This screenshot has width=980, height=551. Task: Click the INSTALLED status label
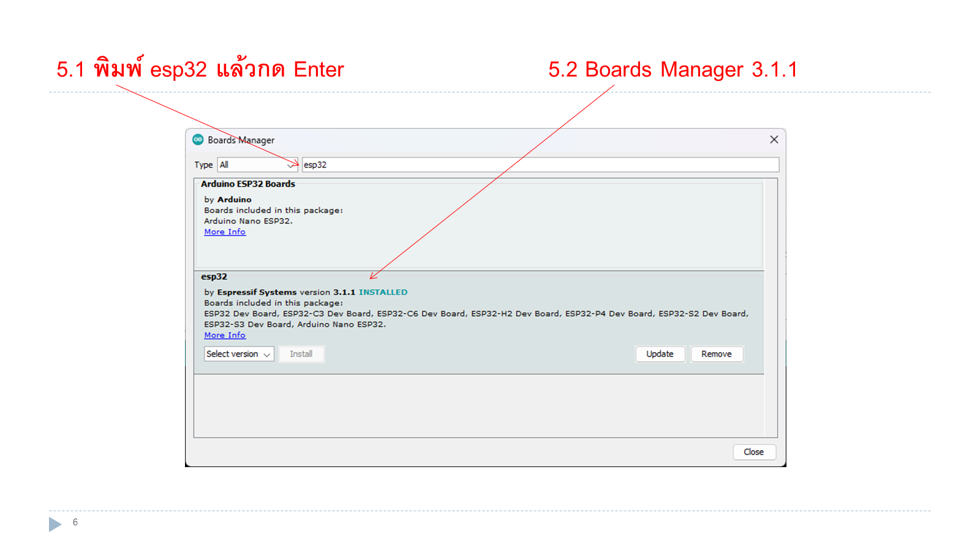[x=383, y=292]
